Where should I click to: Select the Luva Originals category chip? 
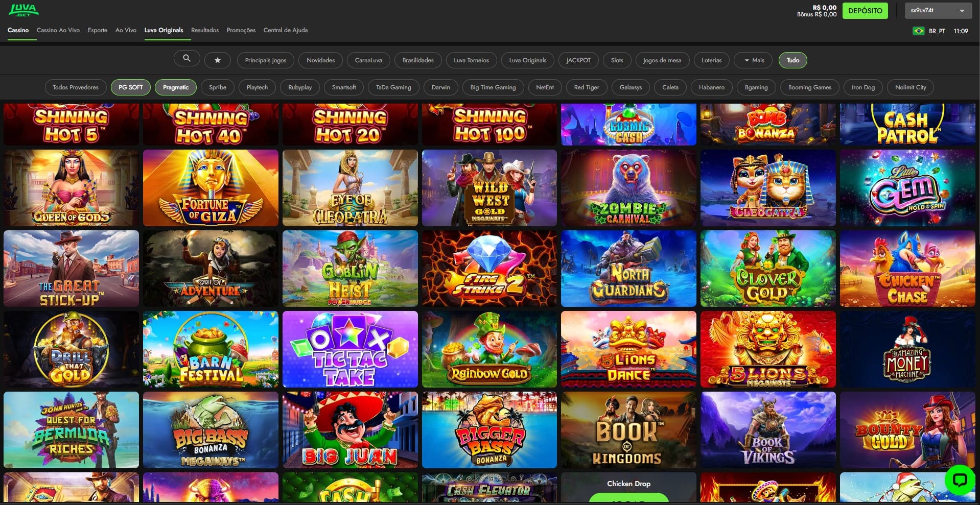pyautogui.click(x=528, y=60)
